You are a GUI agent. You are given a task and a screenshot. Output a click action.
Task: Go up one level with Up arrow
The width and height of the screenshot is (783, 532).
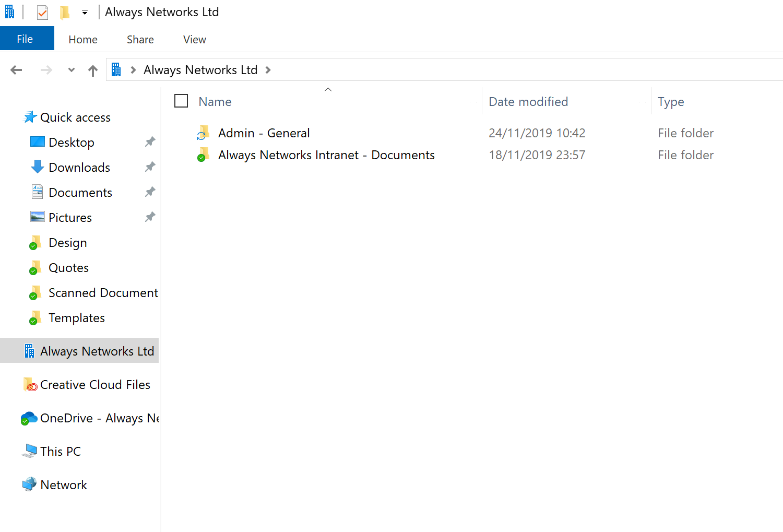click(x=93, y=70)
